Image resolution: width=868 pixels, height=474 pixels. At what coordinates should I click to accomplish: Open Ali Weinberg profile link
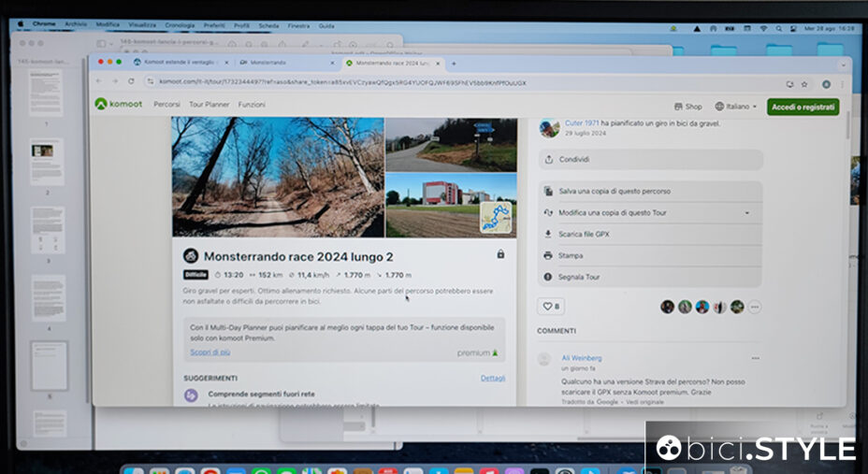(582, 358)
